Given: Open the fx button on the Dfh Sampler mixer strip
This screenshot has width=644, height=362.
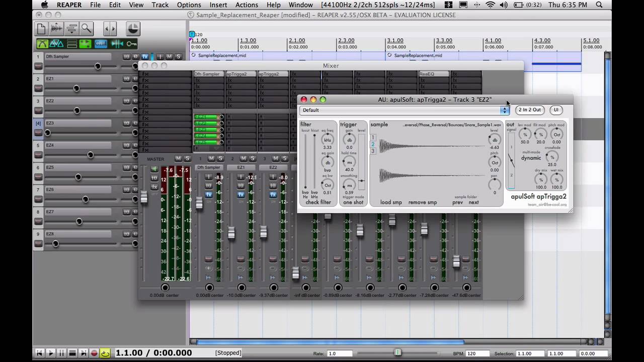Looking at the screenshot, I should coord(209,195).
